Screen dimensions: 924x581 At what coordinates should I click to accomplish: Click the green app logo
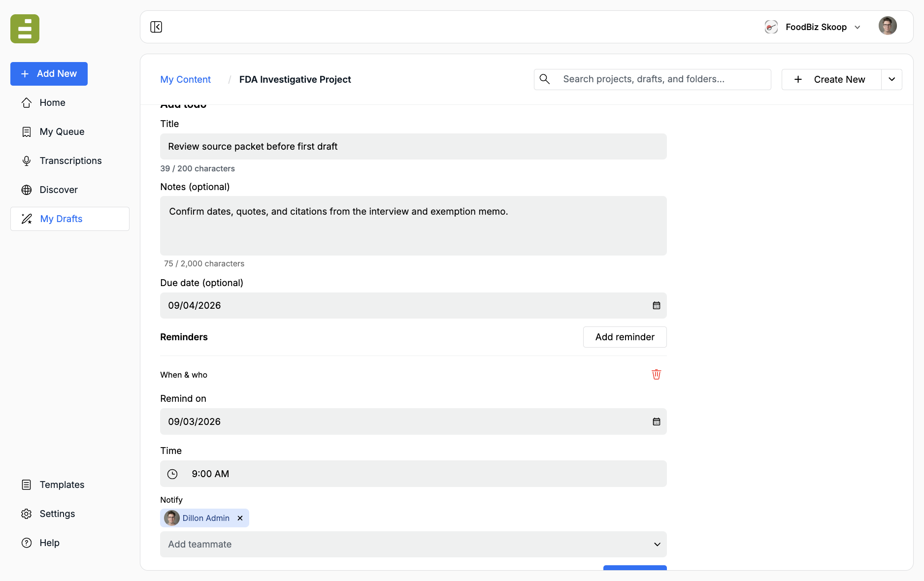coord(25,29)
